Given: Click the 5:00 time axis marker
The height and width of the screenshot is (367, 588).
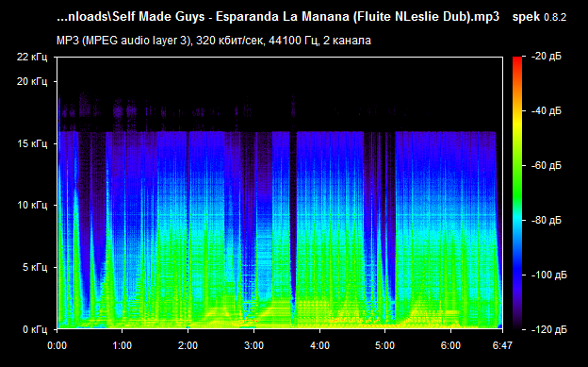Looking at the screenshot, I should point(385,345).
